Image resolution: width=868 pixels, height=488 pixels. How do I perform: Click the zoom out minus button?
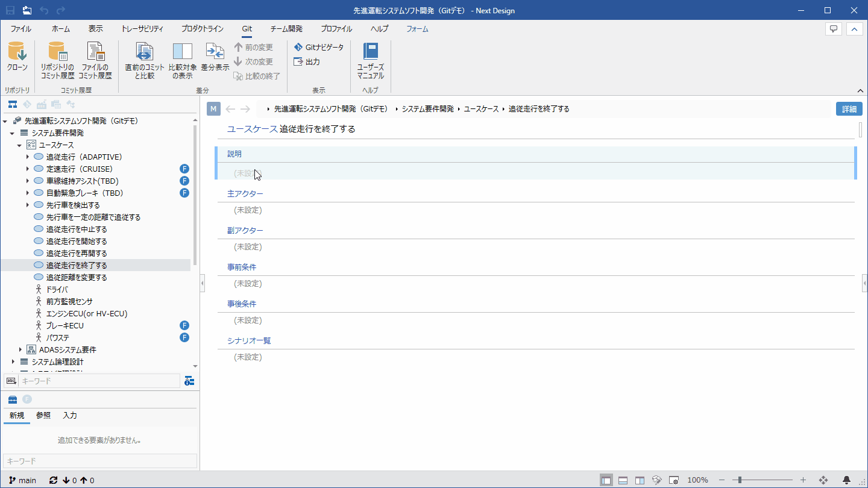click(x=722, y=480)
